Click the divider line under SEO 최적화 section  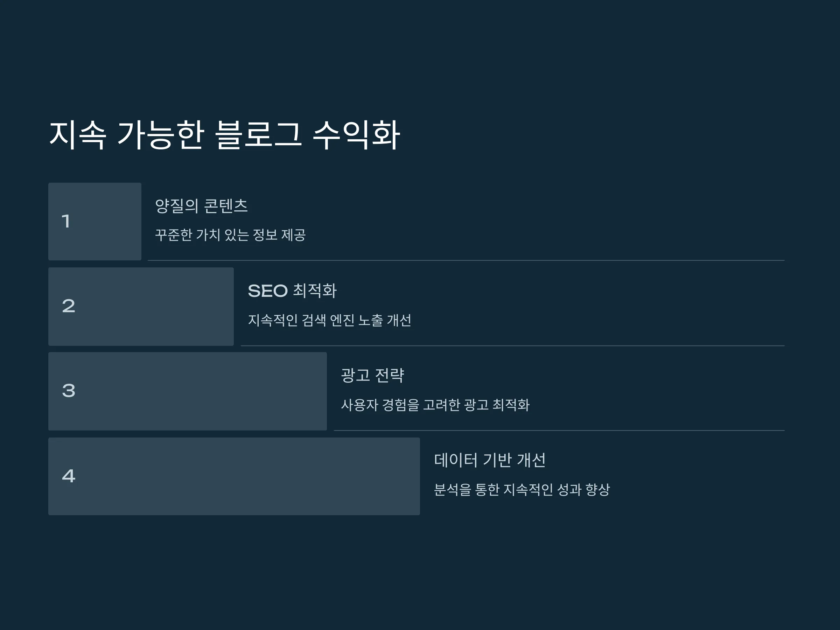click(x=513, y=345)
